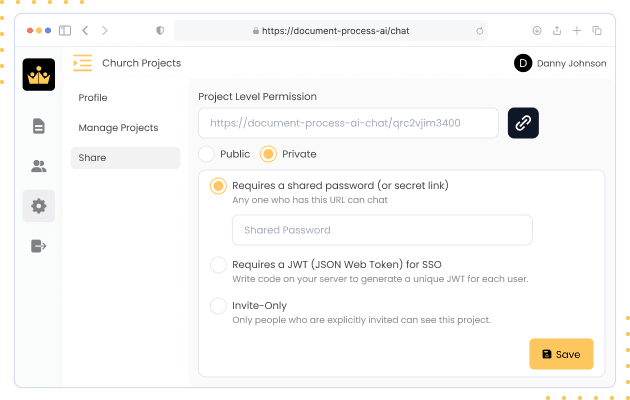Reload the page with refresh icon
Screen dimensions: 630x400
pyautogui.click(x=480, y=31)
